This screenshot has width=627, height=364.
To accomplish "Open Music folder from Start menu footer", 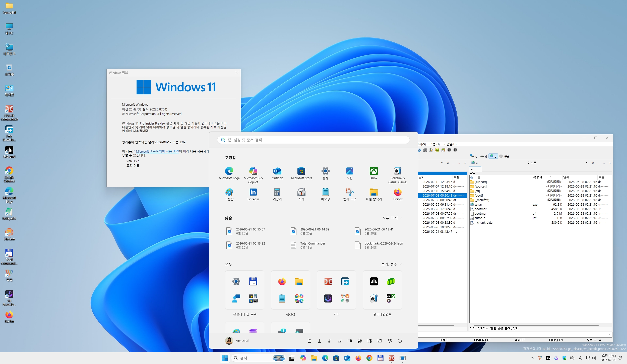I will click(330, 341).
